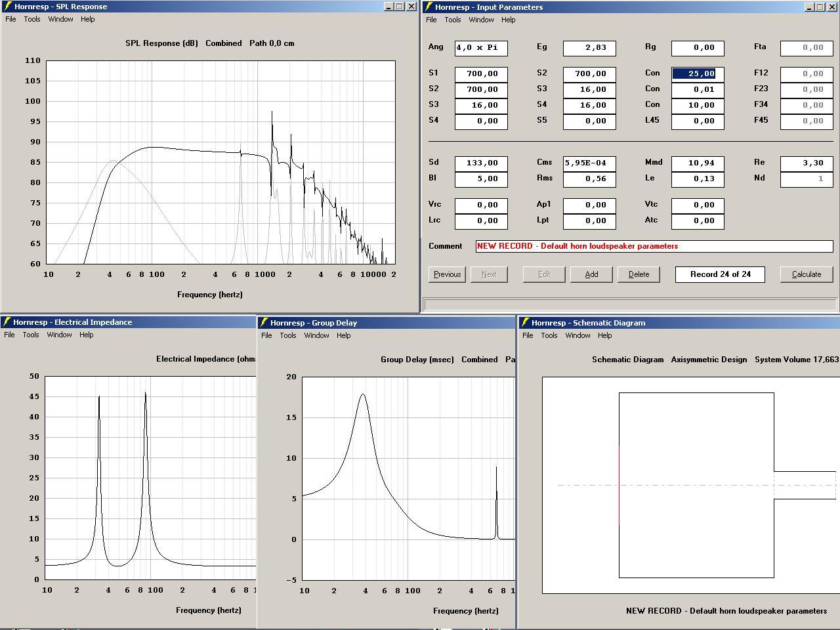Viewport: 840px width, 630px height.
Task: Click the Sd field 133,00
Action: 481,163
